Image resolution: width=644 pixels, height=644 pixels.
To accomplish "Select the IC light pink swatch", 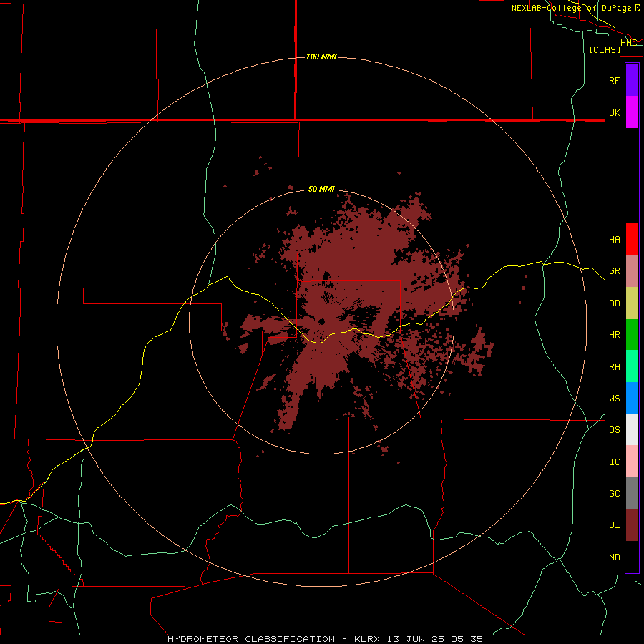I will pos(632,462).
